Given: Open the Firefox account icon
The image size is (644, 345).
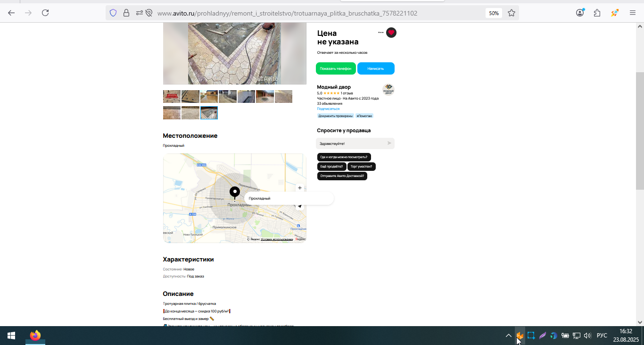Looking at the screenshot, I should [580, 13].
